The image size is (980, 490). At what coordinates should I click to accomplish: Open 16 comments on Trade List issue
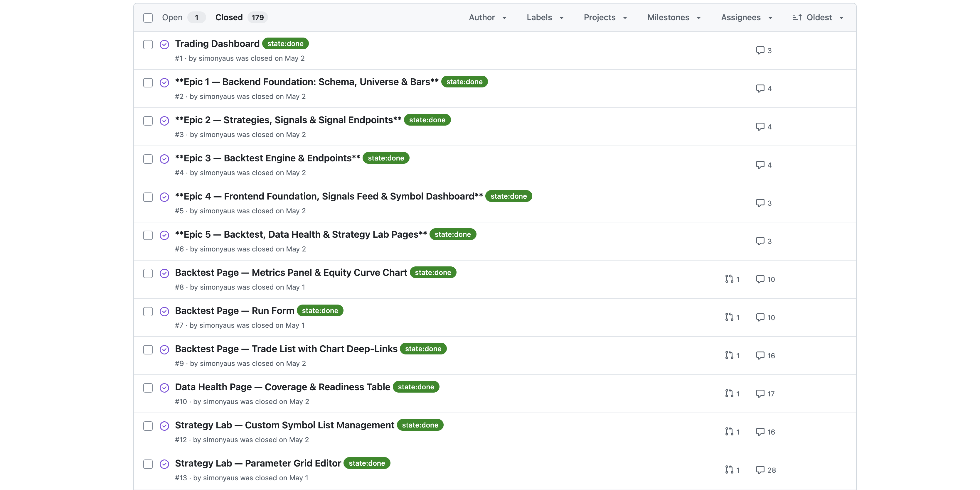pos(765,355)
